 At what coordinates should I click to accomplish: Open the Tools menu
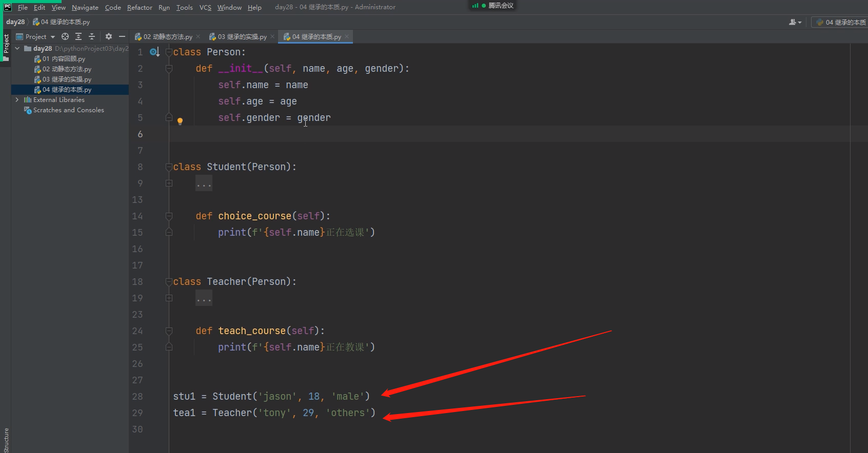185,7
